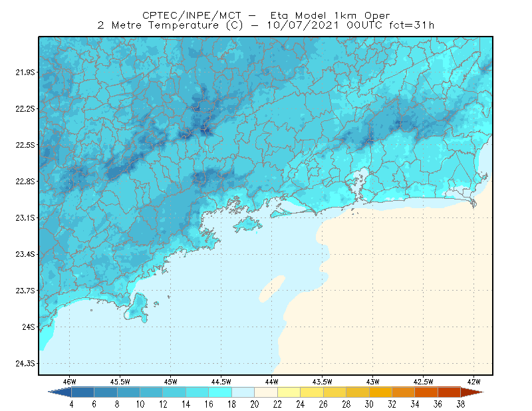The height and width of the screenshot is (411, 532).
Task: Click the right red arrow end of colorbar
Action: (x=472, y=392)
